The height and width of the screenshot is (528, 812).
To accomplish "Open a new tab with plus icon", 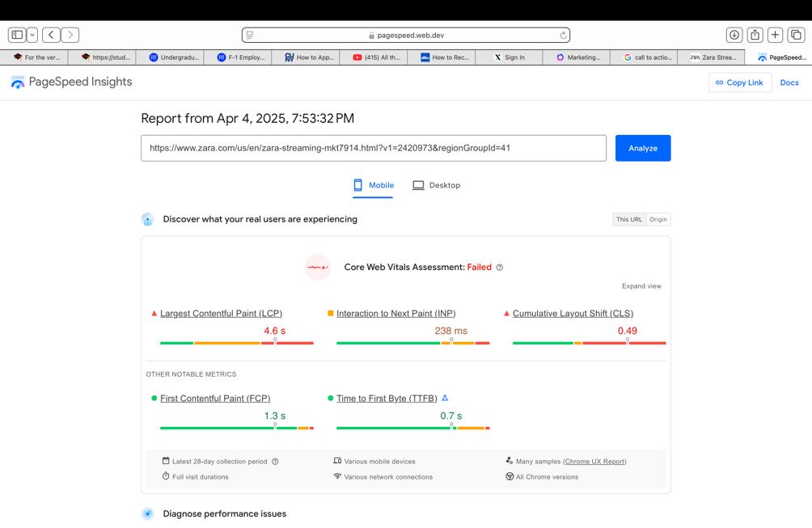I will (x=776, y=35).
